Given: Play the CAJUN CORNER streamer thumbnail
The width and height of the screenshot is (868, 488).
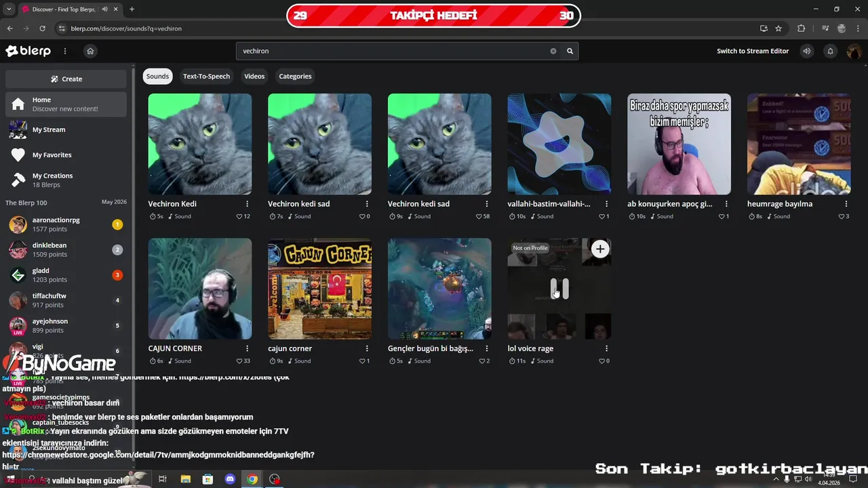Looking at the screenshot, I should [x=200, y=288].
